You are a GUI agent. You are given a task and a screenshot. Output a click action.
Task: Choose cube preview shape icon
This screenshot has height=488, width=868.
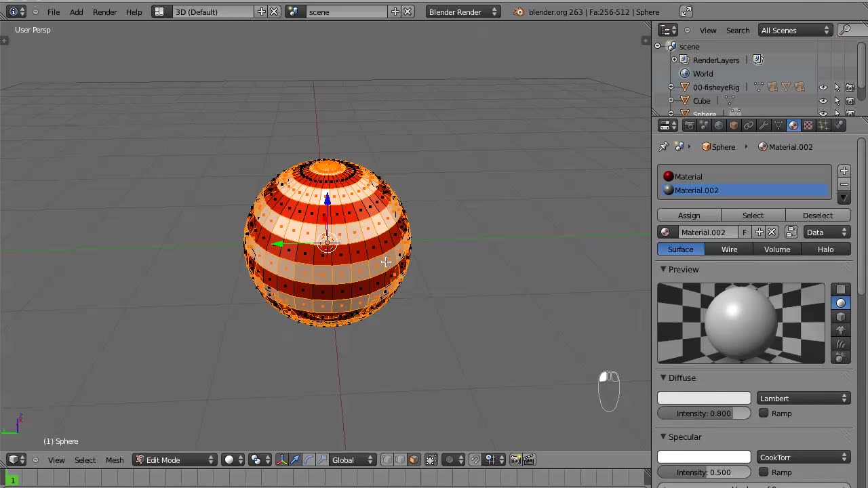[x=841, y=317]
